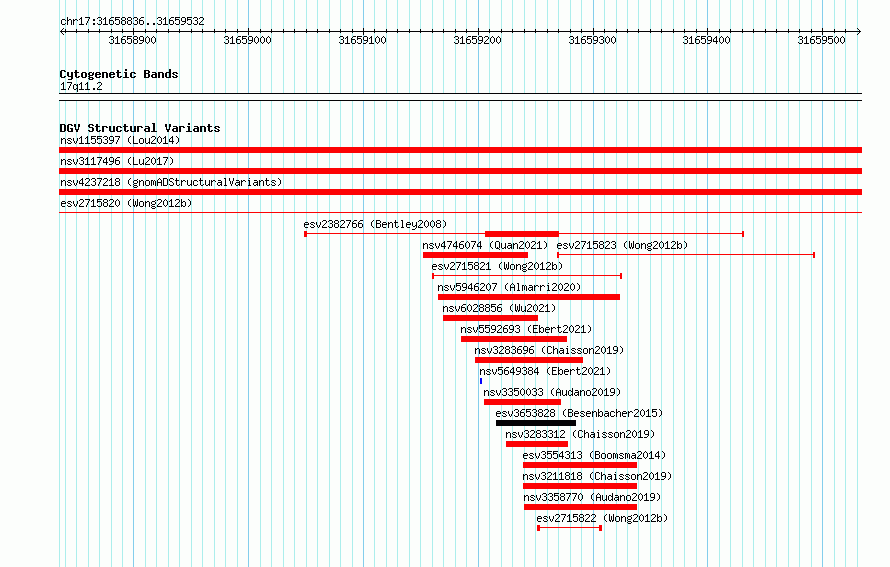
Task: Open variant nsv5946207 (Almarri2020) label
Action: (509, 287)
